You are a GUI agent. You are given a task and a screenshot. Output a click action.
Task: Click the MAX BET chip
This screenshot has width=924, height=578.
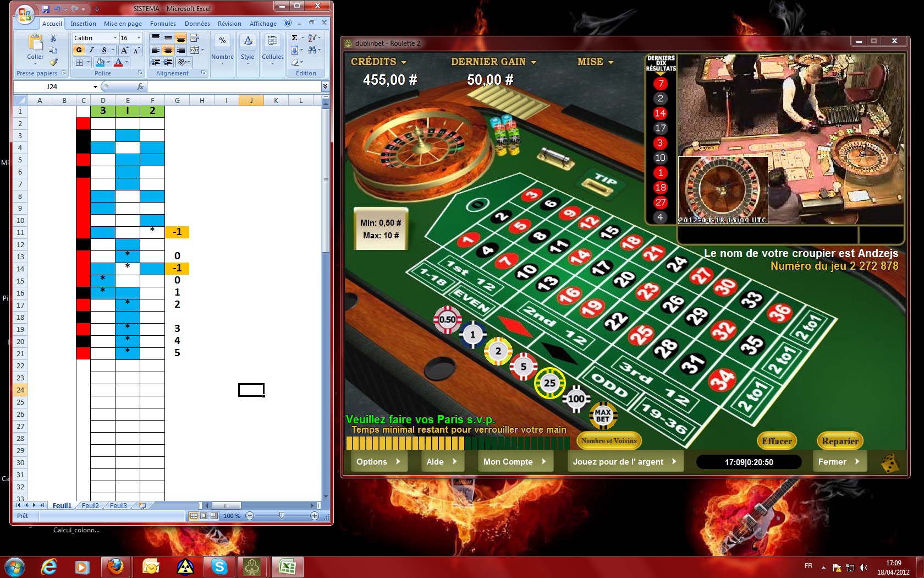click(x=603, y=416)
